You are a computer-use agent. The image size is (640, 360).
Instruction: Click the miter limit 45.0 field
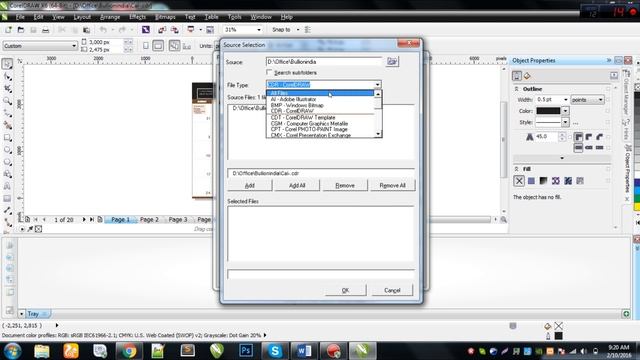pos(547,137)
